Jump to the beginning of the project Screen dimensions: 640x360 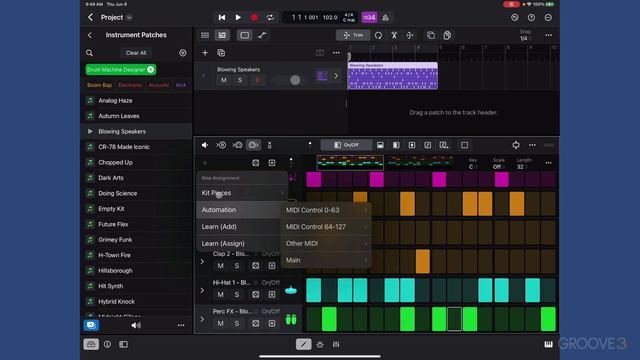pos(222,18)
